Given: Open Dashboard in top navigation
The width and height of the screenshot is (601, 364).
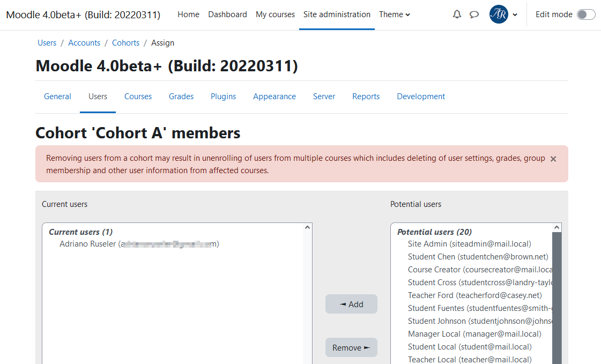Looking at the screenshot, I should (227, 14).
